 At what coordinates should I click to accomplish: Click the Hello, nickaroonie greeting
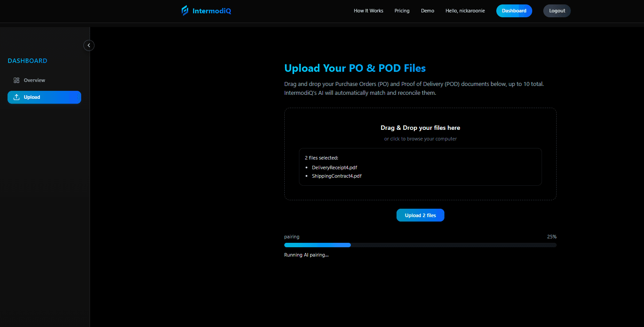465,10
